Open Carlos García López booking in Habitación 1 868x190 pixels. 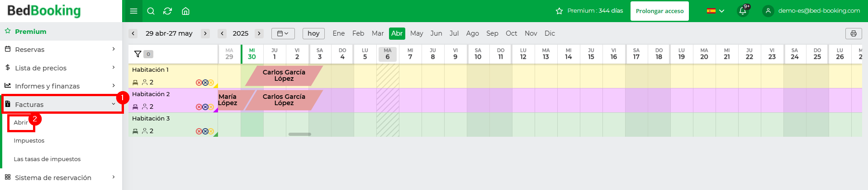pyautogui.click(x=284, y=75)
